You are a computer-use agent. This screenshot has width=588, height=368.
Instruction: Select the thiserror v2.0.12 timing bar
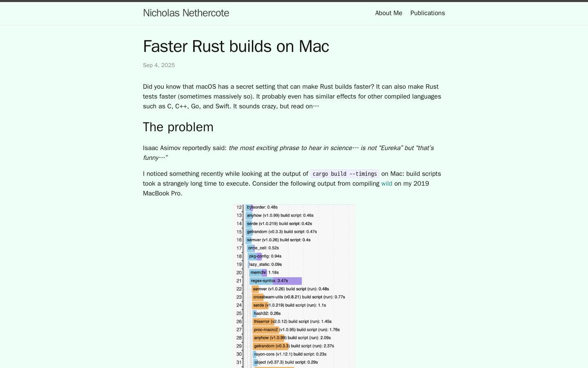point(263,321)
